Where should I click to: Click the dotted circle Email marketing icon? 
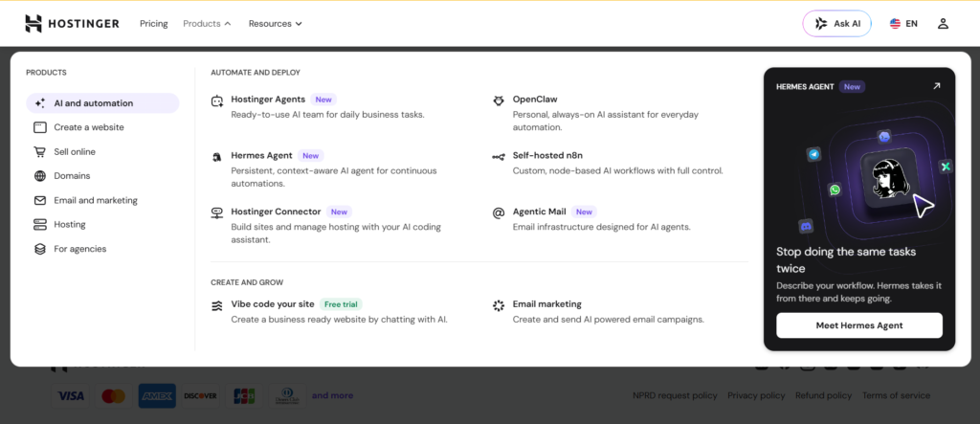click(498, 306)
